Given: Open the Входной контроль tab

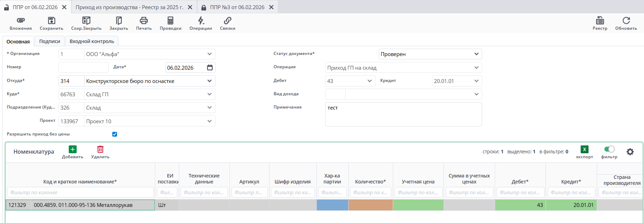Looking at the screenshot, I should [x=92, y=41].
